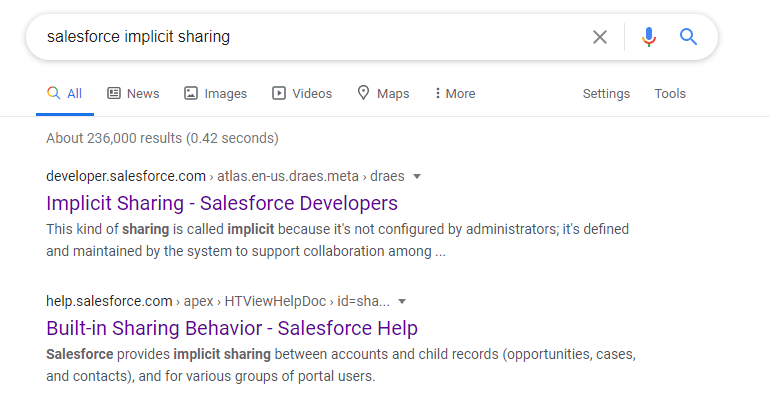770x420 pixels.
Task: Switch to the News tab
Action: (134, 93)
